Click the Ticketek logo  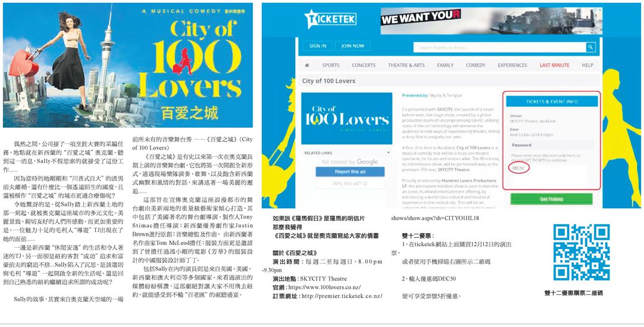tap(330, 19)
